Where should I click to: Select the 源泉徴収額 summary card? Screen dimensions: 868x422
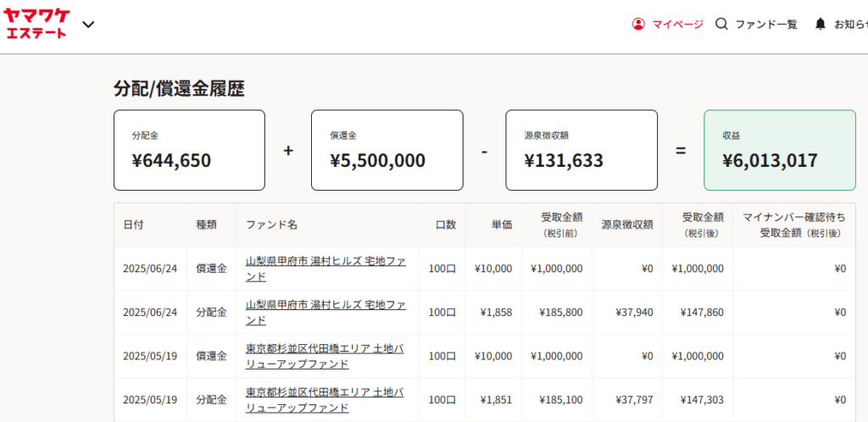581,150
